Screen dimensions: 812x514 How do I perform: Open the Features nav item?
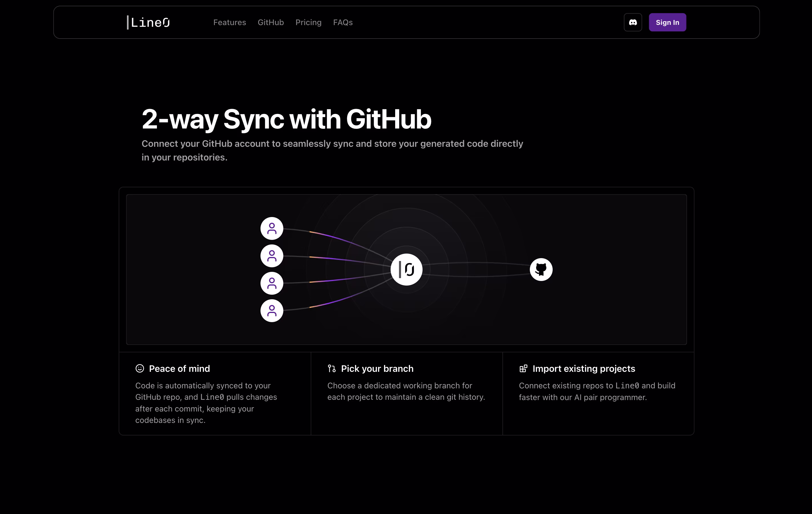point(230,22)
